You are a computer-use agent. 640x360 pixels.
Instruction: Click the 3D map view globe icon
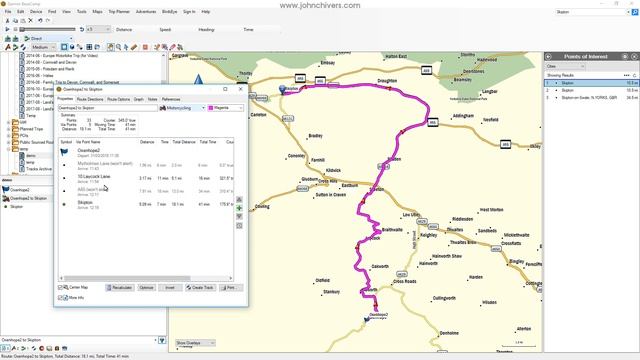[x=72, y=47]
